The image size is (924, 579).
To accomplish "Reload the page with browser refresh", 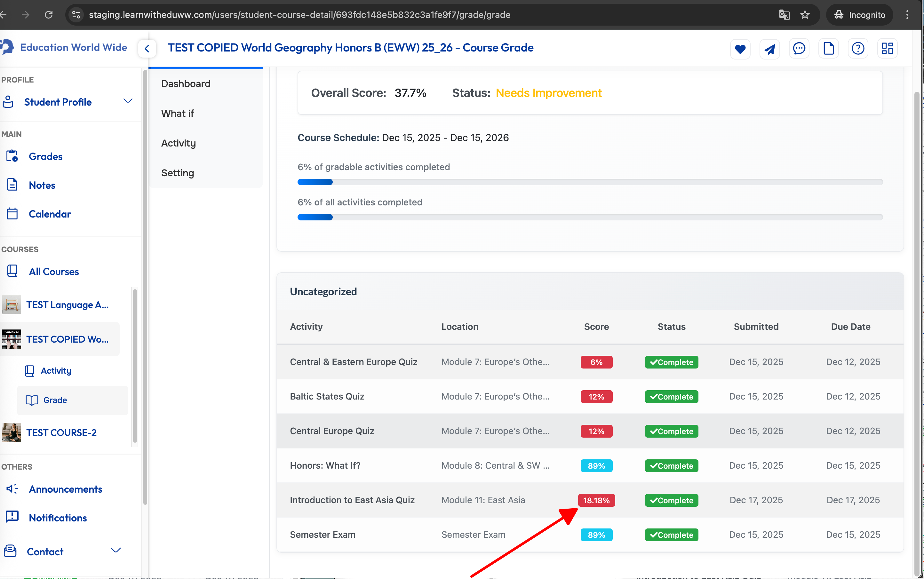I will click(x=49, y=15).
